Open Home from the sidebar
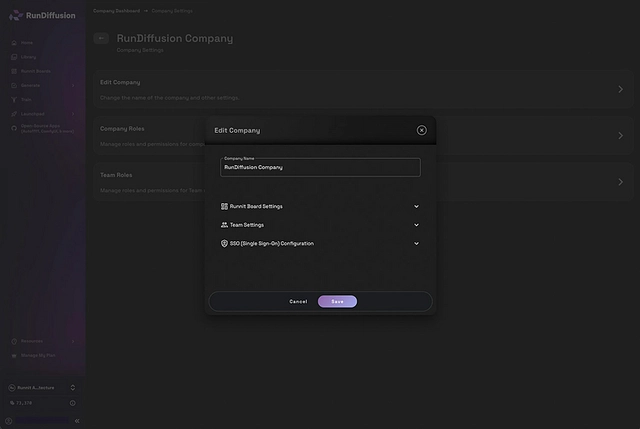 [x=23, y=42]
